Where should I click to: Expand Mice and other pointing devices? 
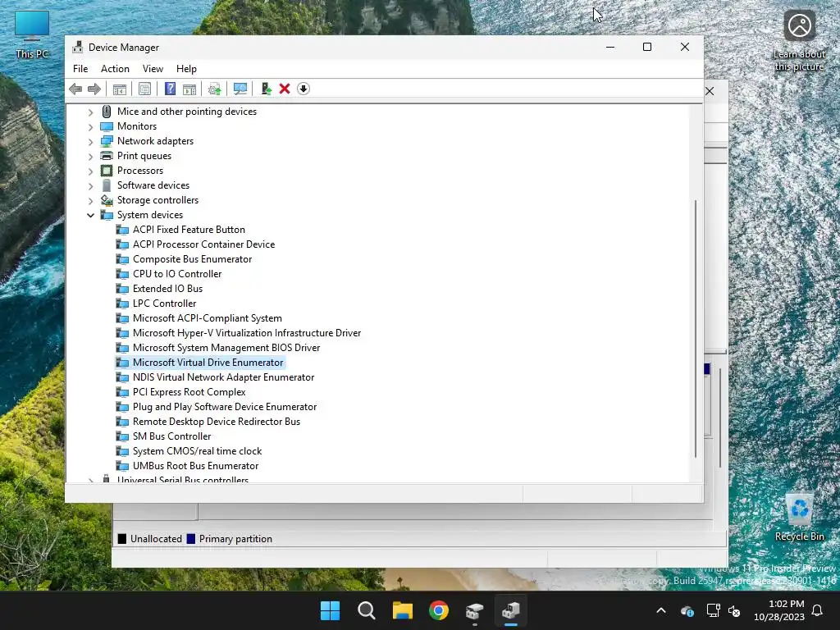coord(90,112)
